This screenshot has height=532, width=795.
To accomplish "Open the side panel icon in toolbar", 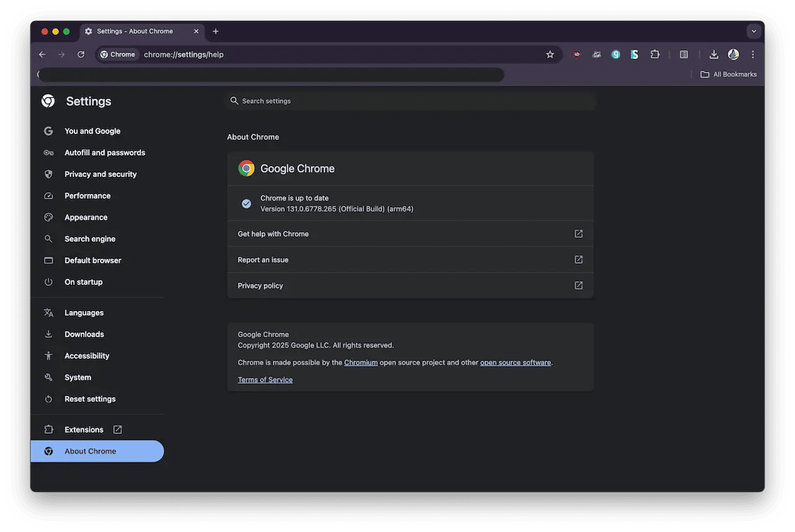I will (x=684, y=54).
